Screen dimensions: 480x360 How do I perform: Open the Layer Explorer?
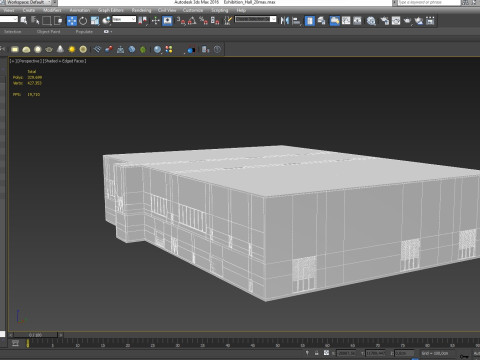pos(321,21)
